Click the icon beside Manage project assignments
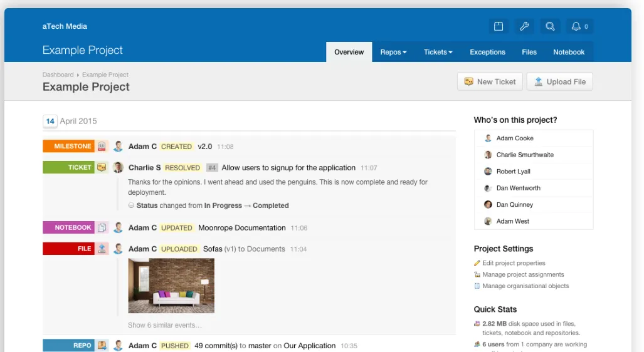This screenshot has height=352, width=644. 477,274
